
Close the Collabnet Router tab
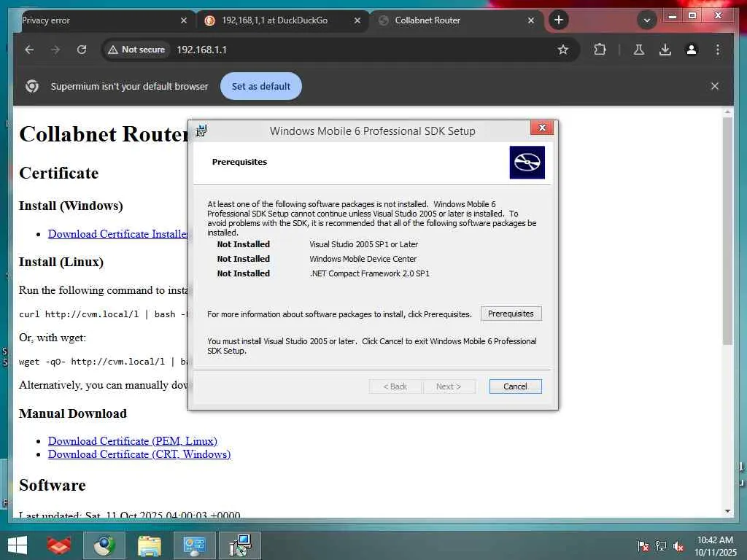(x=531, y=20)
